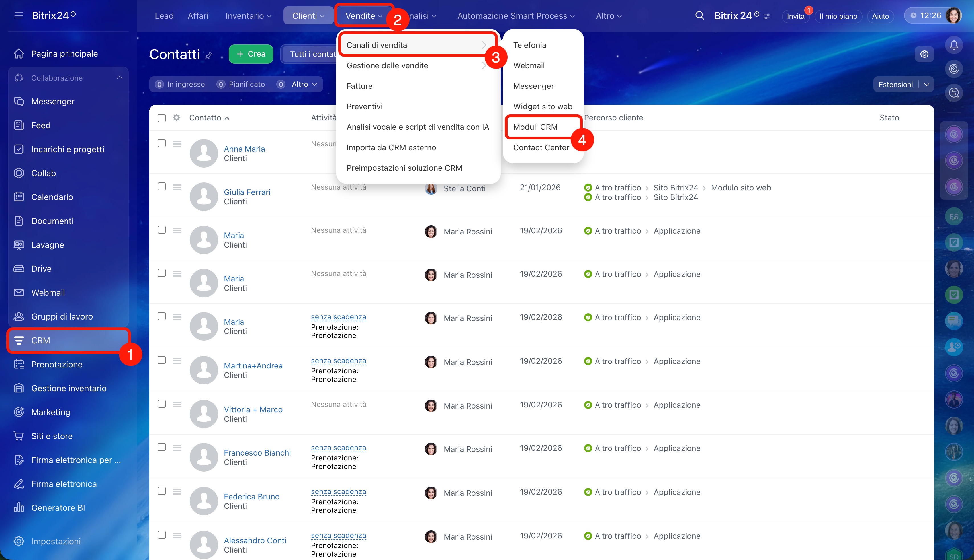Open row menu for Giulia Ferrari

click(x=177, y=187)
